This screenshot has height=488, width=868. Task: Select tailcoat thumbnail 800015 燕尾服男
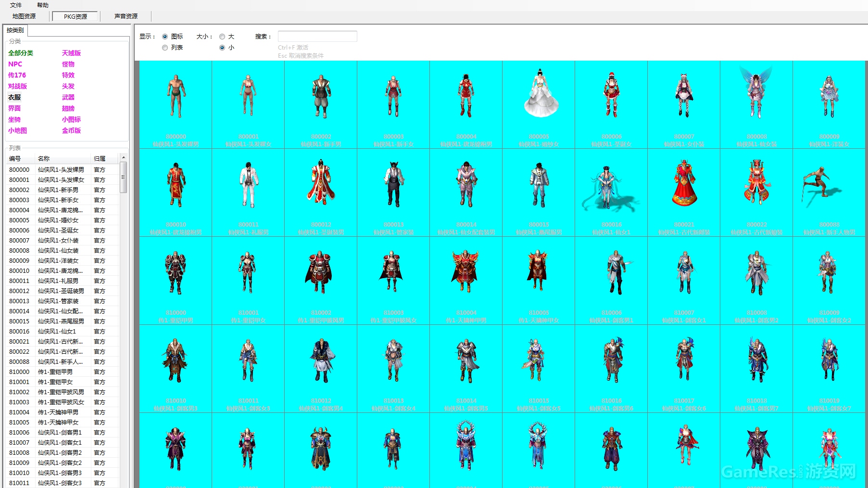[539, 193]
